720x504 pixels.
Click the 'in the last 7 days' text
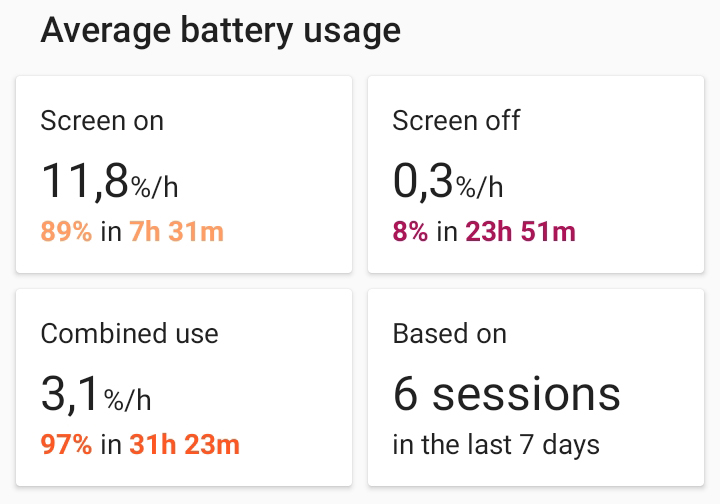(495, 444)
